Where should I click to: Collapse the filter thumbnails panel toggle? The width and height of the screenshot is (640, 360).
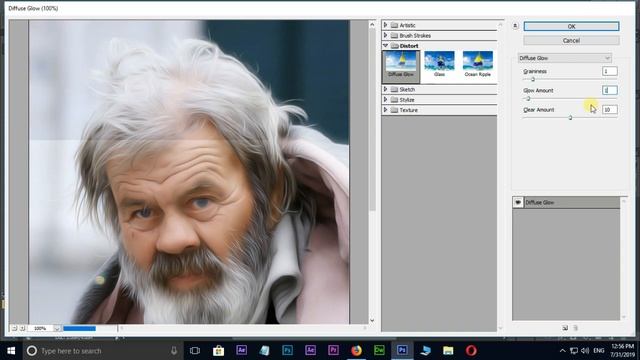tap(515, 26)
